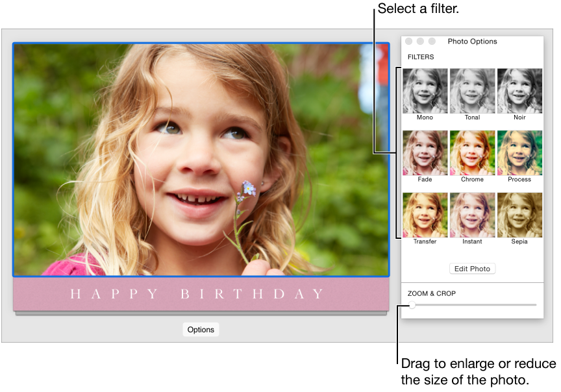561x392 pixels.
Task: Apply the Fade filter
Action: click(425, 153)
